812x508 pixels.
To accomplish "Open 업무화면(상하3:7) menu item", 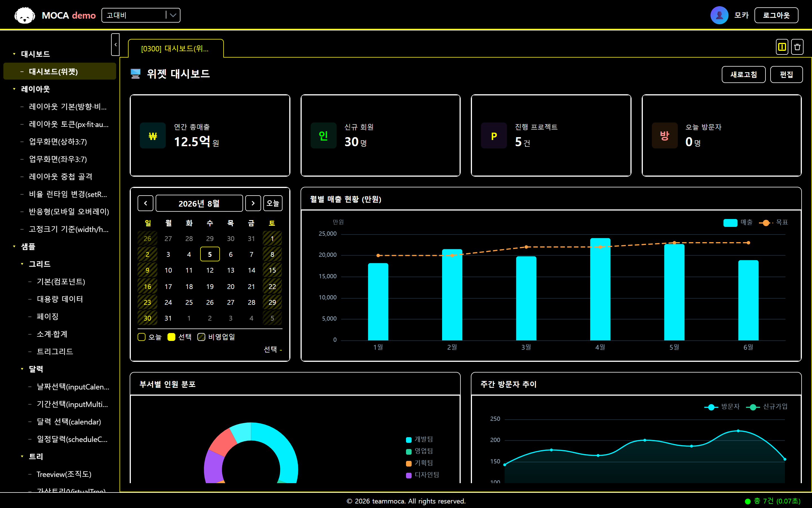I will (x=60, y=141).
